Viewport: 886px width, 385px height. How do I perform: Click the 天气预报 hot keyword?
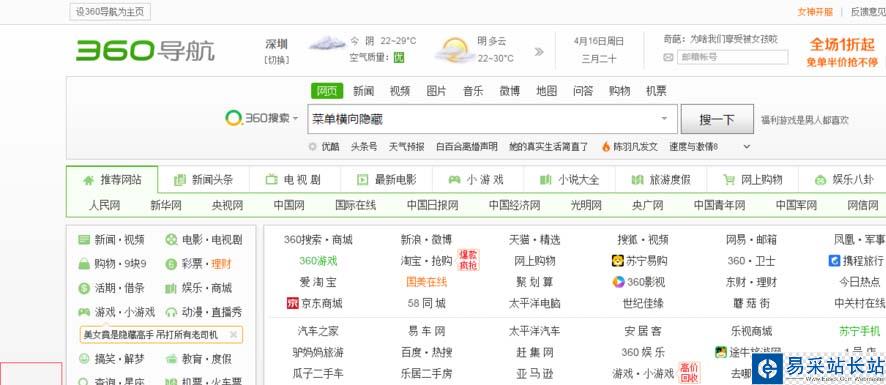click(406, 146)
